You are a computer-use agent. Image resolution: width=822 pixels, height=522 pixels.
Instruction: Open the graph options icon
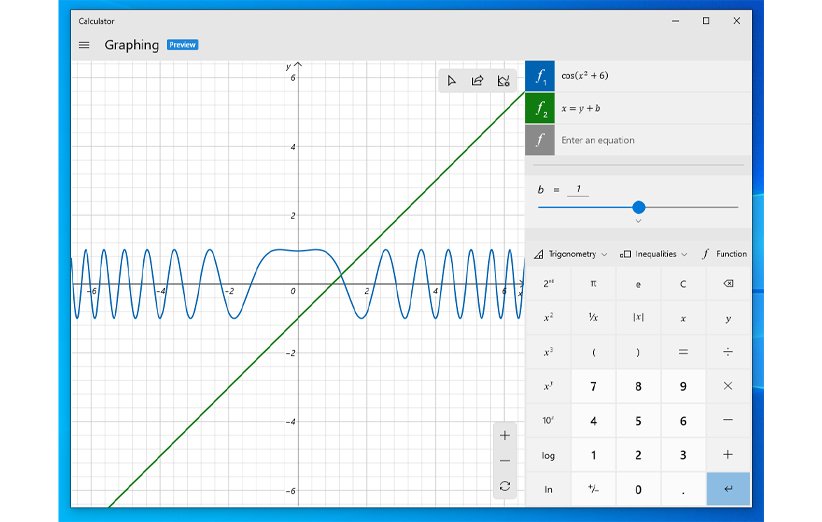(x=504, y=81)
